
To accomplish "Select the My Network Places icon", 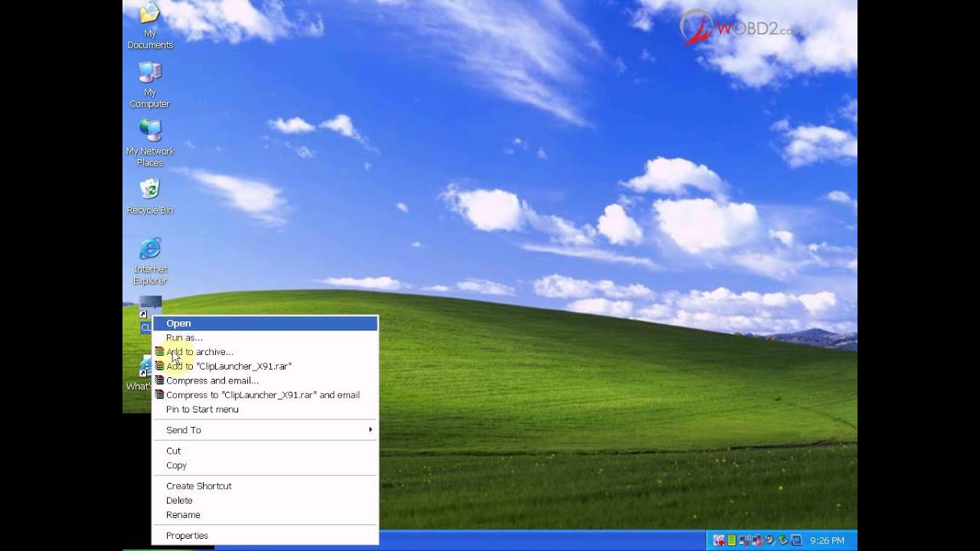I will point(150,143).
